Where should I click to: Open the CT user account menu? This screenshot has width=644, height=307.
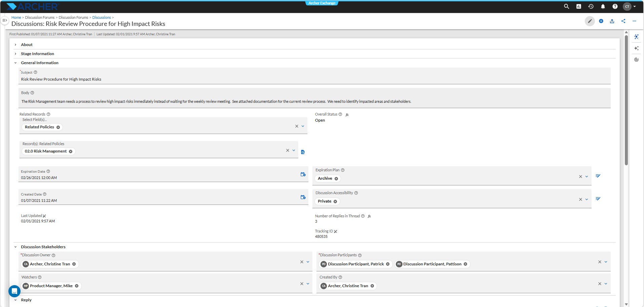[x=630, y=6]
